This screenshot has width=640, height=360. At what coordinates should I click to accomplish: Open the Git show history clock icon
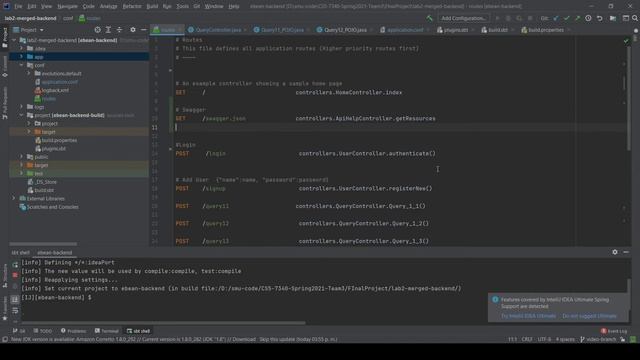(x=588, y=18)
